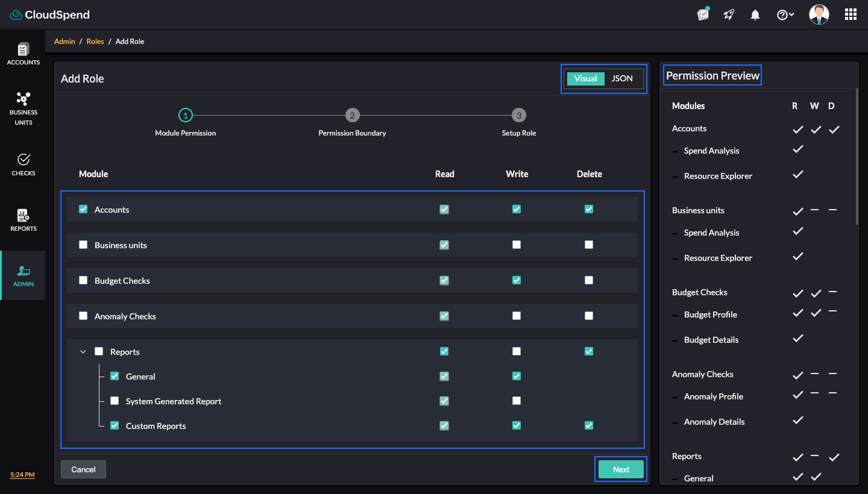Check the Business units module checkbox
Screen dimensions: 868x494
(x=83, y=245)
